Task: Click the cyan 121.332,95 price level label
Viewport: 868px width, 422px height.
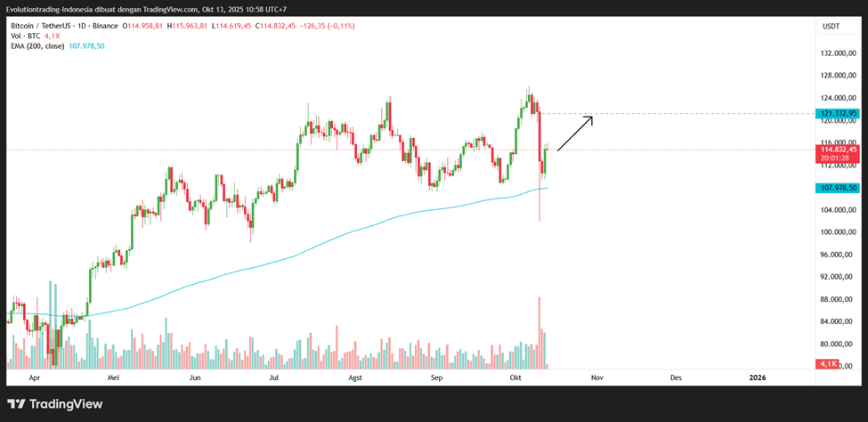Action: 840,114
